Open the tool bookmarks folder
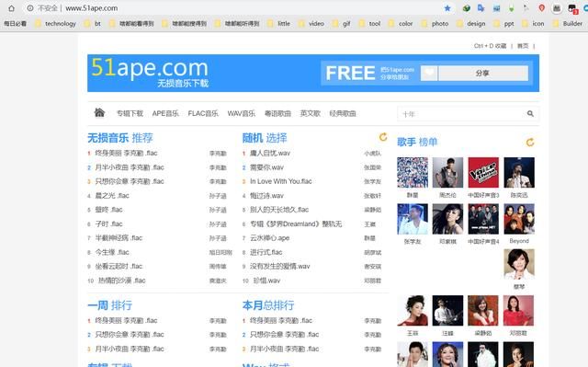The image size is (588, 367). click(x=369, y=24)
